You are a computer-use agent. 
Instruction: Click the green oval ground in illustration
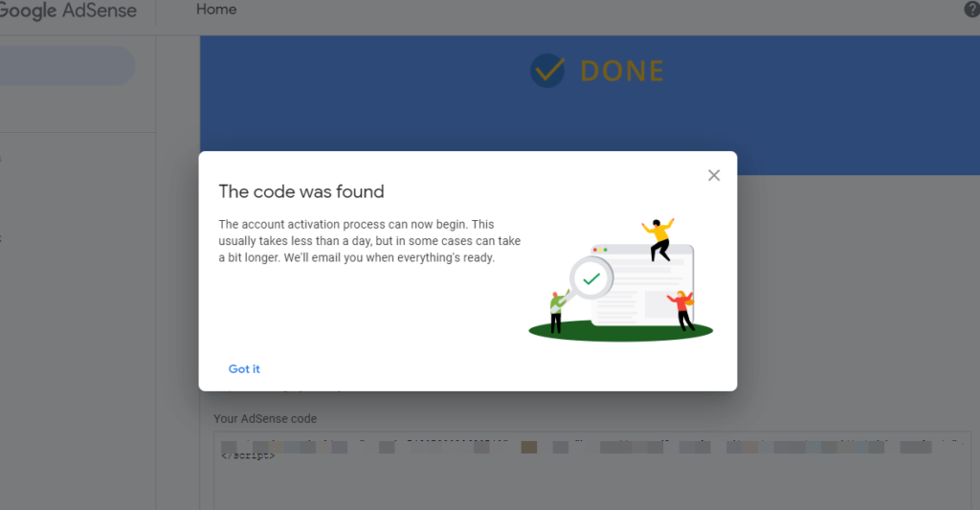click(x=620, y=331)
